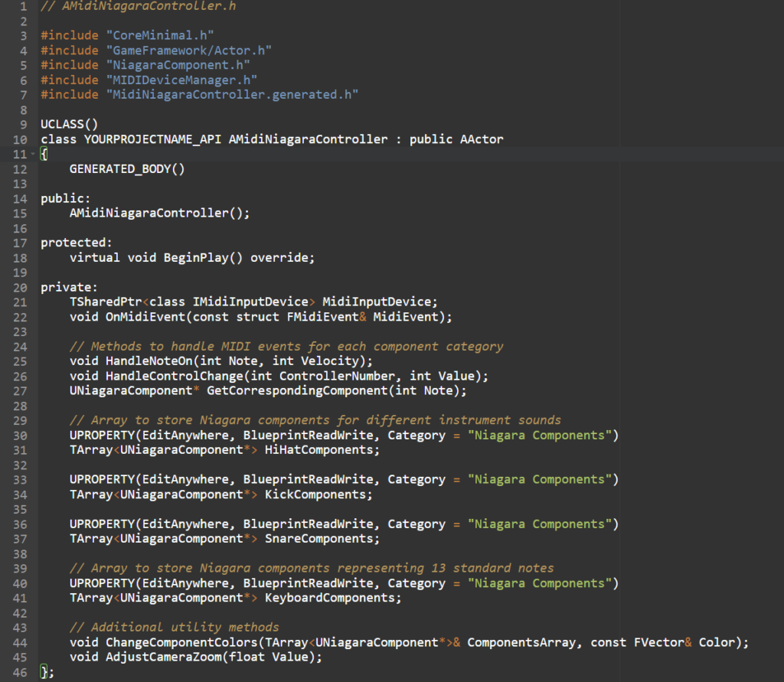Click the "NiagaraComponent.h" include path
This screenshot has height=682, width=784.
178,65
